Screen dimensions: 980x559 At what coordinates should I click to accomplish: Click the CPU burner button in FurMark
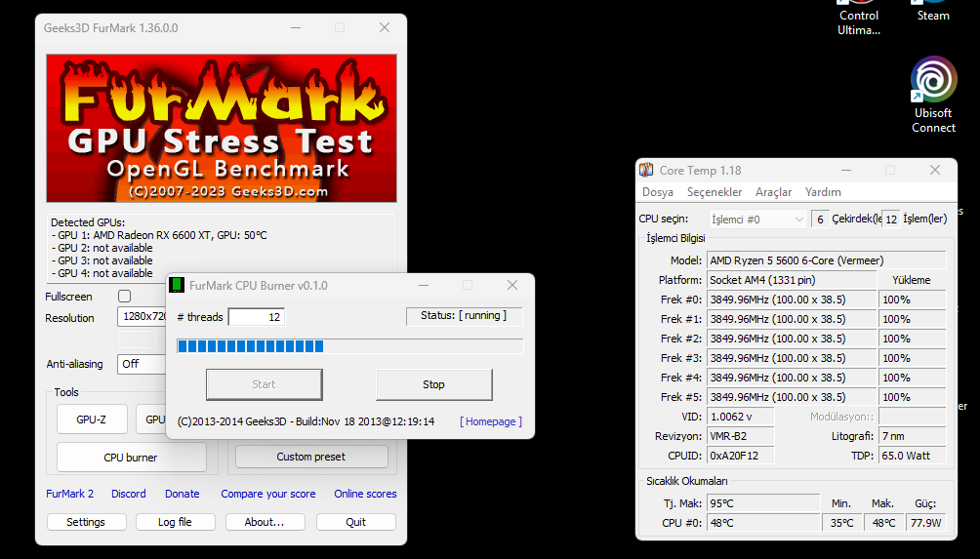[x=131, y=458]
